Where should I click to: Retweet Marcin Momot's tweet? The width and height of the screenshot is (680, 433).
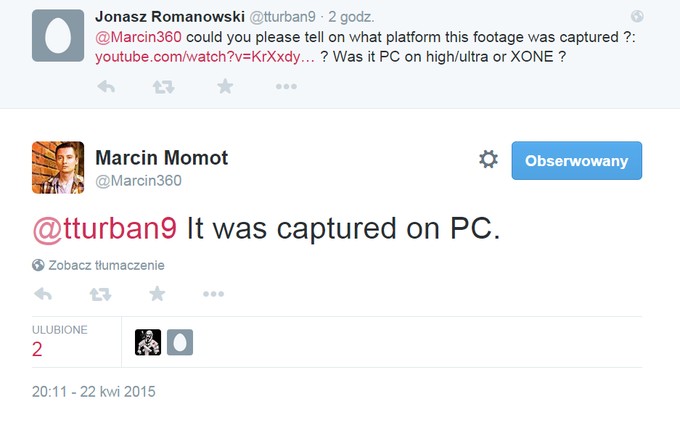[x=100, y=294]
